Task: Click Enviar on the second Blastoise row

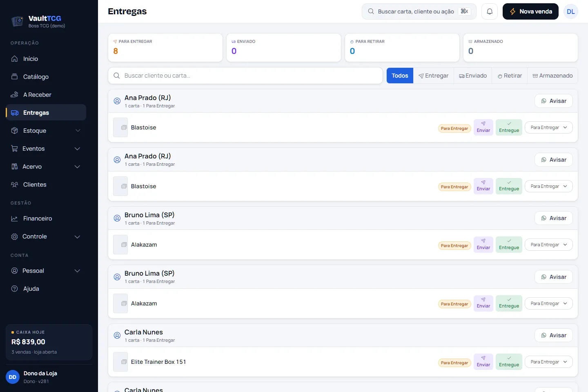Action: 483,186
